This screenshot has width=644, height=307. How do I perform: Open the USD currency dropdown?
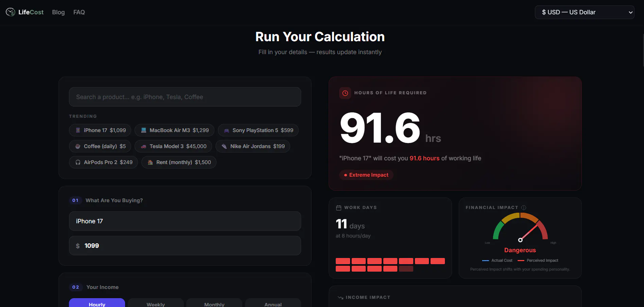pos(585,12)
